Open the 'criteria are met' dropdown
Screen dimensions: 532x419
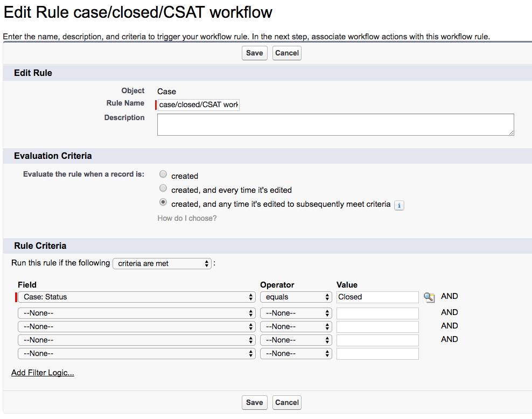[x=162, y=263]
